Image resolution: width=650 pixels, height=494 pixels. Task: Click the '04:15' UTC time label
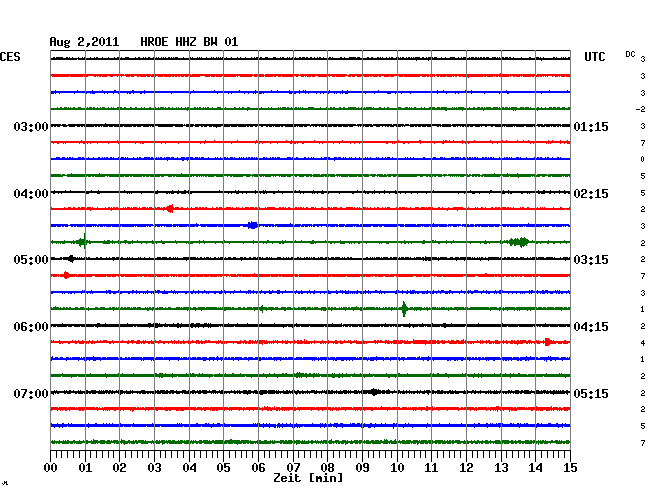pos(591,327)
